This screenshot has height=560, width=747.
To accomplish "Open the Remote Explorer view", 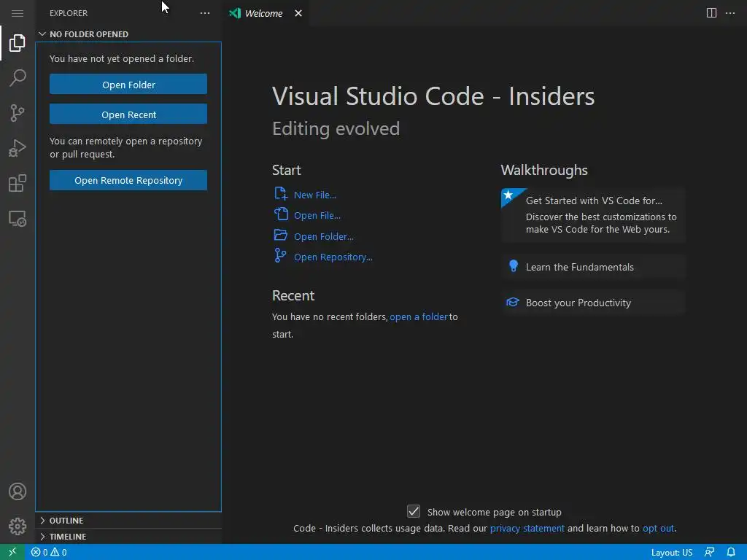I will pos(18,218).
